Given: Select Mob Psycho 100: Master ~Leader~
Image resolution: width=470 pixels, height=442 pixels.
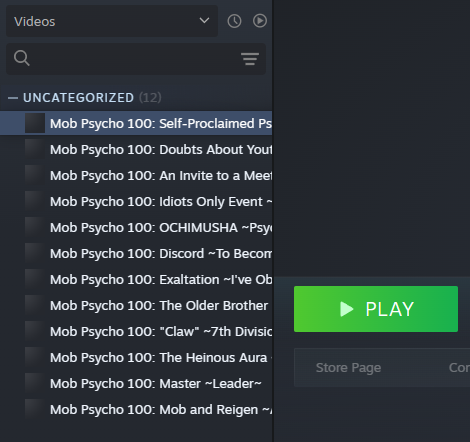Looking at the screenshot, I should (136, 383).
